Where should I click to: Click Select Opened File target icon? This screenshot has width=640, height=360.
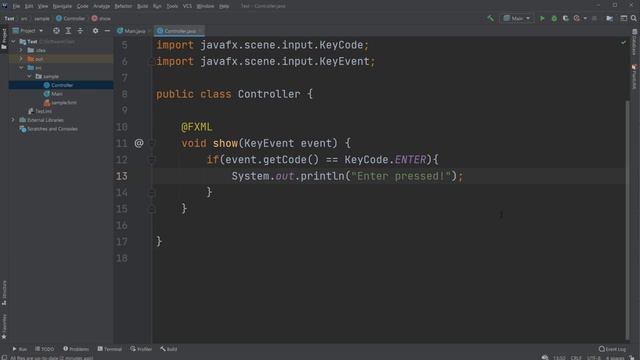(x=56, y=31)
